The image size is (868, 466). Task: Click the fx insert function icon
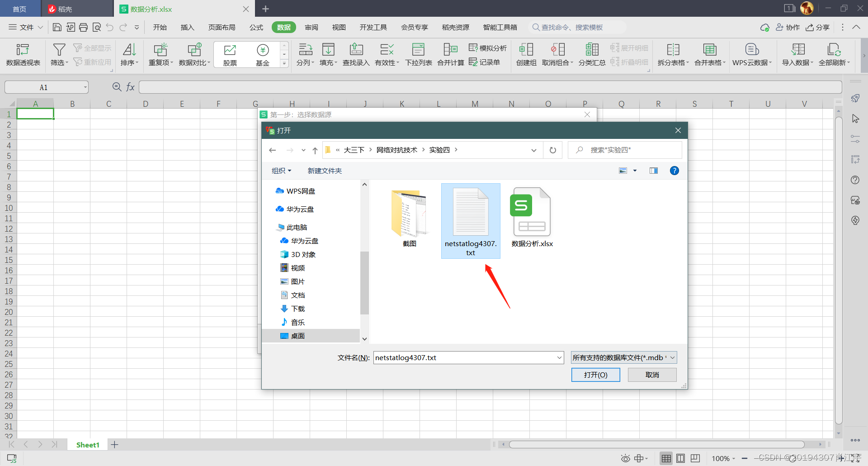point(130,87)
